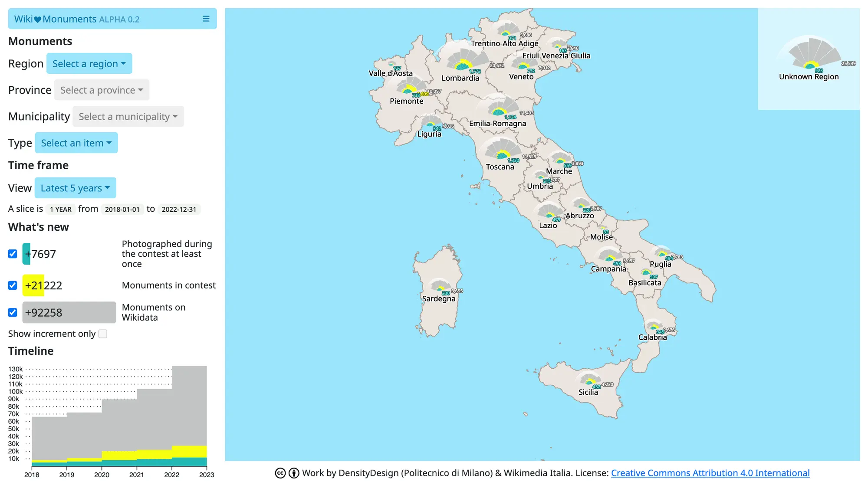Open Creative Commons Attribution 4.0 link

click(710, 473)
